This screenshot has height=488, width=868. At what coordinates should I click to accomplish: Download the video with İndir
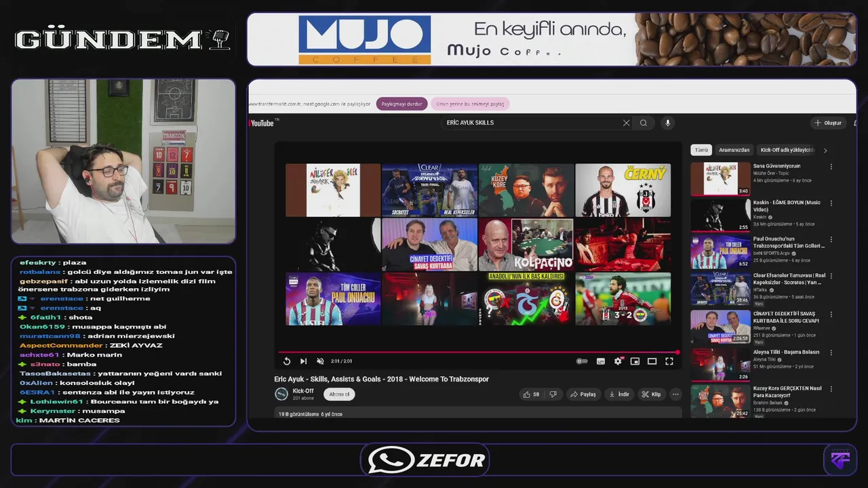pyautogui.click(x=619, y=394)
